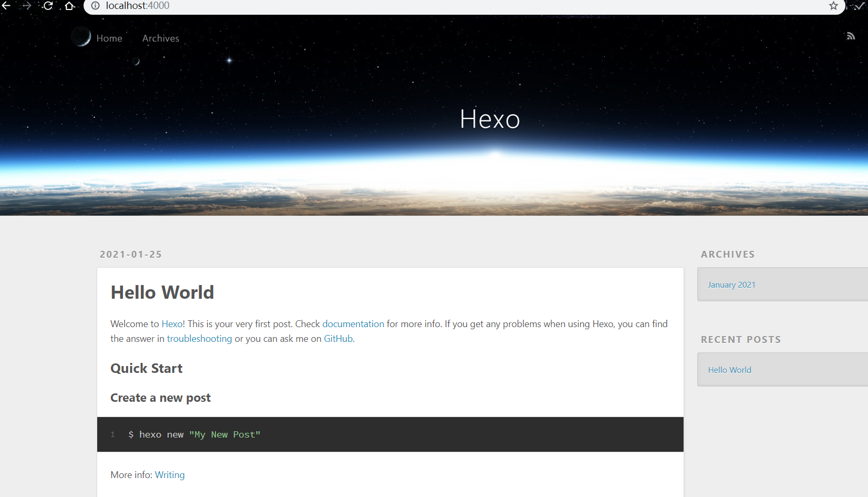Open Hello World under Recent Posts
This screenshot has height=497, width=868.
tap(730, 370)
